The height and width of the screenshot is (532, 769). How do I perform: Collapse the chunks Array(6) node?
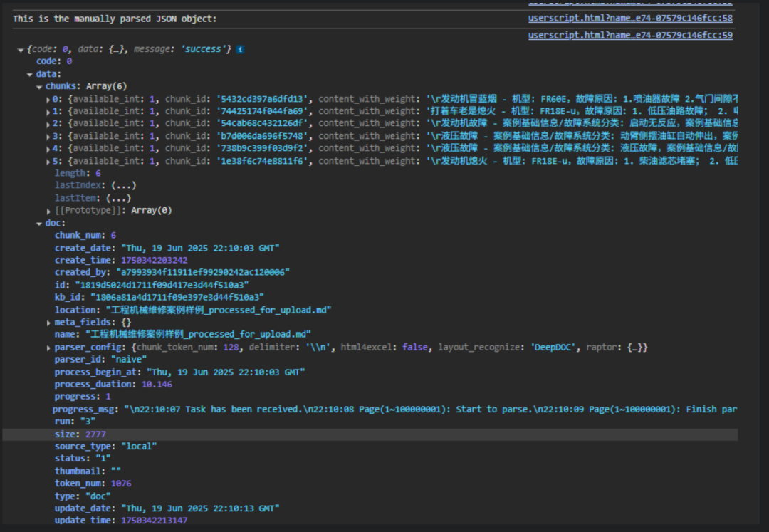(39, 86)
